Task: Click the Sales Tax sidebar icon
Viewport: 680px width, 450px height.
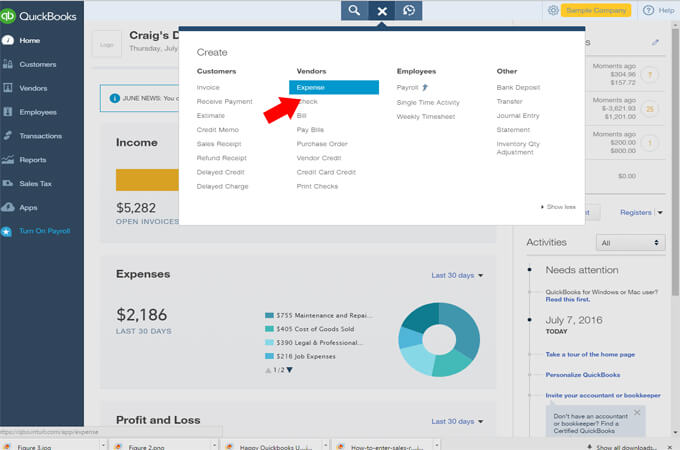Action: pyautogui.click(x=8, y=183)
